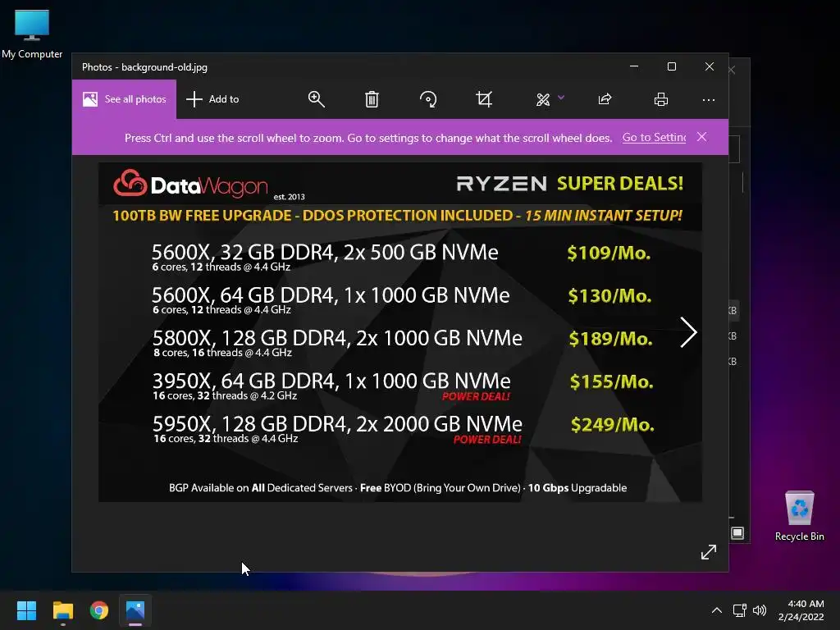Screen dimensions: 840x630
Task: Open the See more ellipsis menu
Action: (709, 100)
